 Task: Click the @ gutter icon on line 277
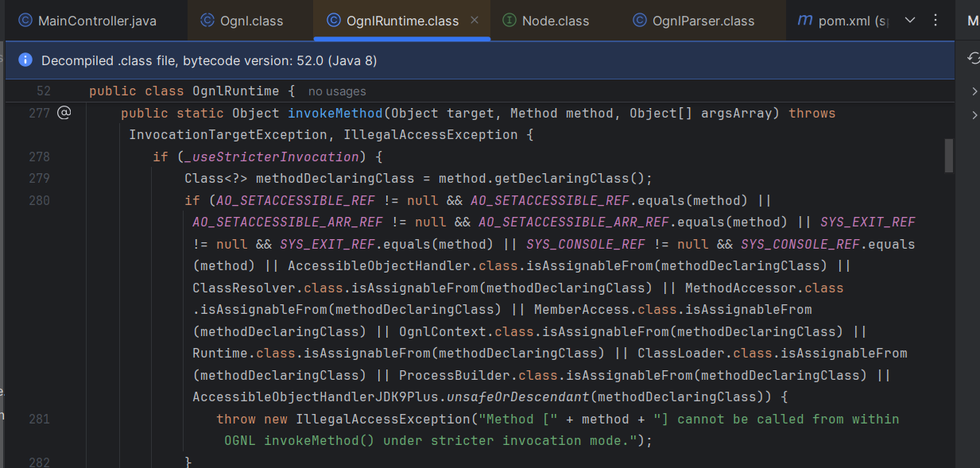click(x=64, y=113)
